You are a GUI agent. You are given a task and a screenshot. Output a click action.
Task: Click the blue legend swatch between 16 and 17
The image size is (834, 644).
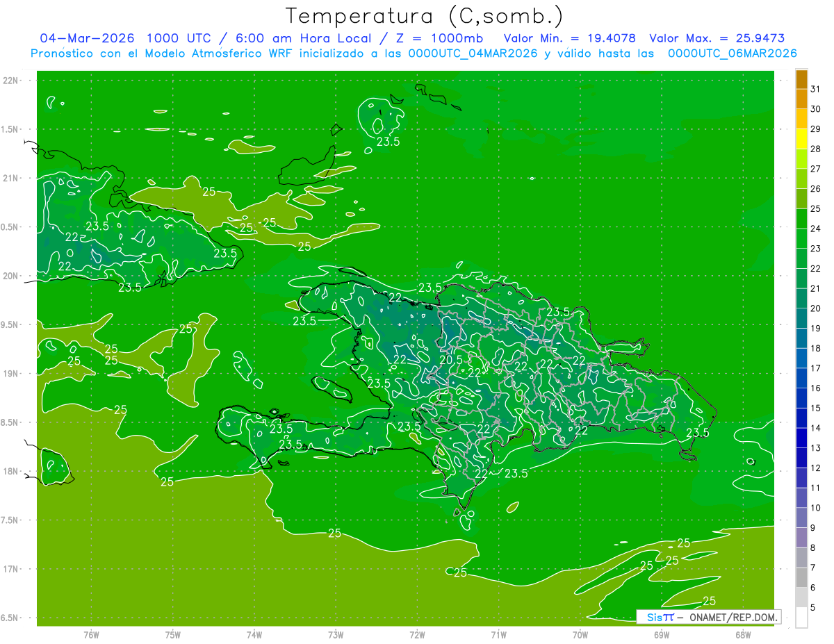tap(801, 378)
